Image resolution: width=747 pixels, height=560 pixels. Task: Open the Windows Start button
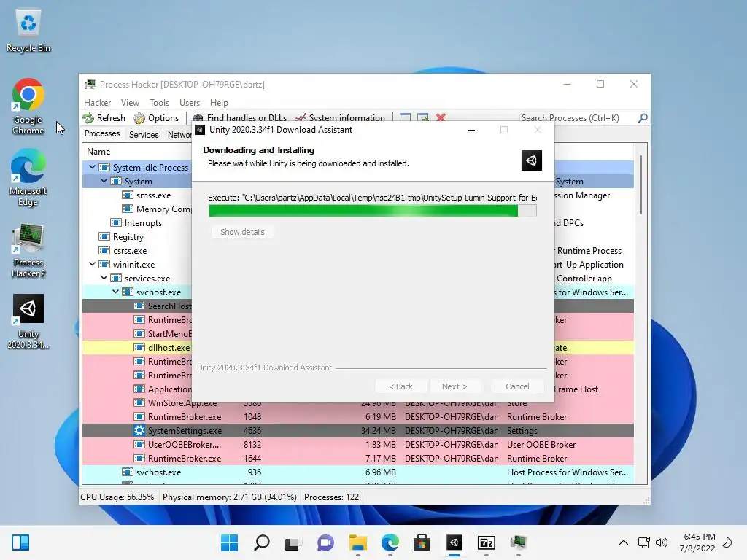tap(230, 542)
